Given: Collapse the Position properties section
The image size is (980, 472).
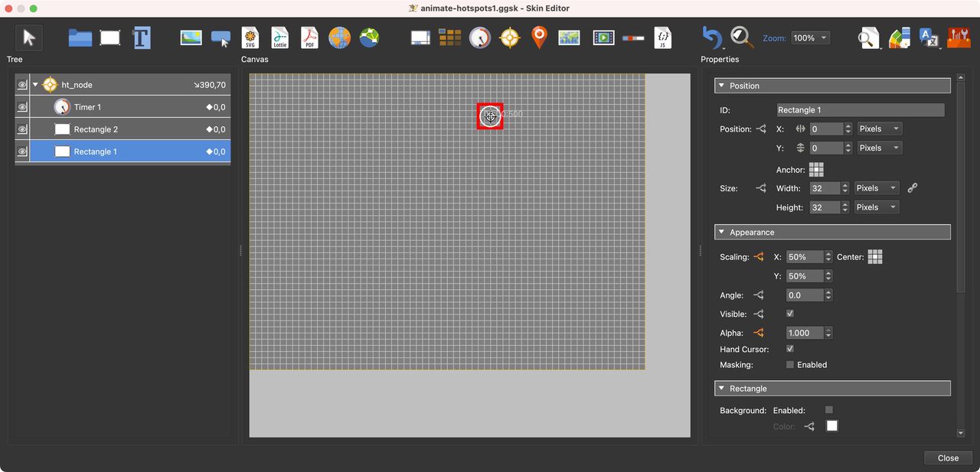Looking at the screenshot, I should 720,85.
